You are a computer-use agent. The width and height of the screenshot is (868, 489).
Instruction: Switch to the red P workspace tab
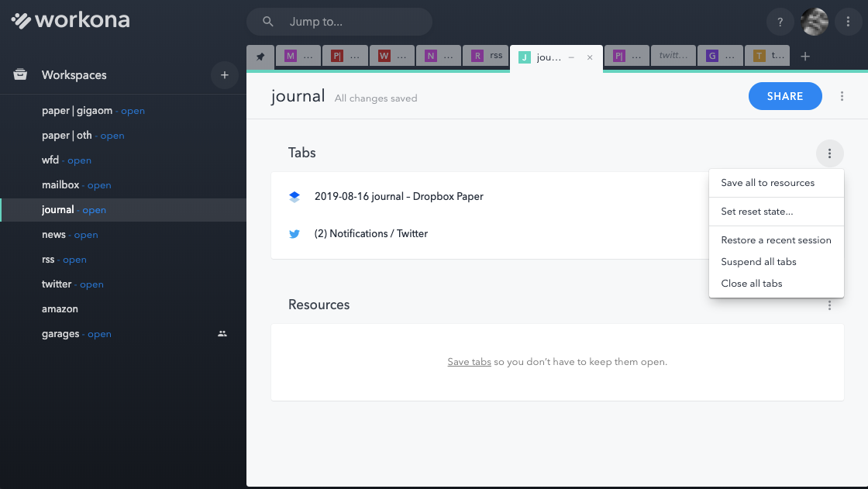point(345,56)
